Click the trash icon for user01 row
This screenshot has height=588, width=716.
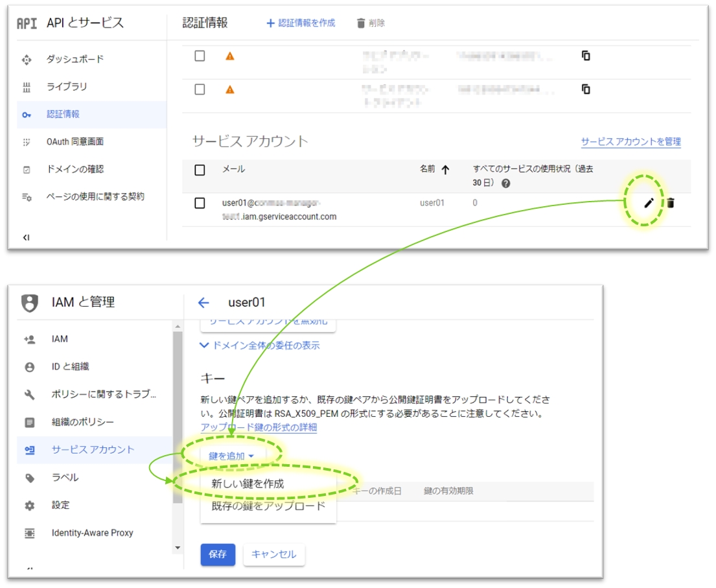click(671, 203)
